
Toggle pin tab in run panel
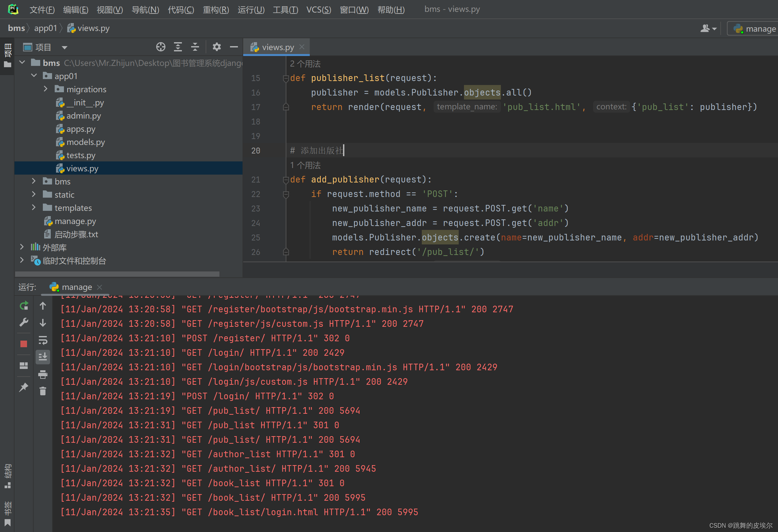pos(24,387)
